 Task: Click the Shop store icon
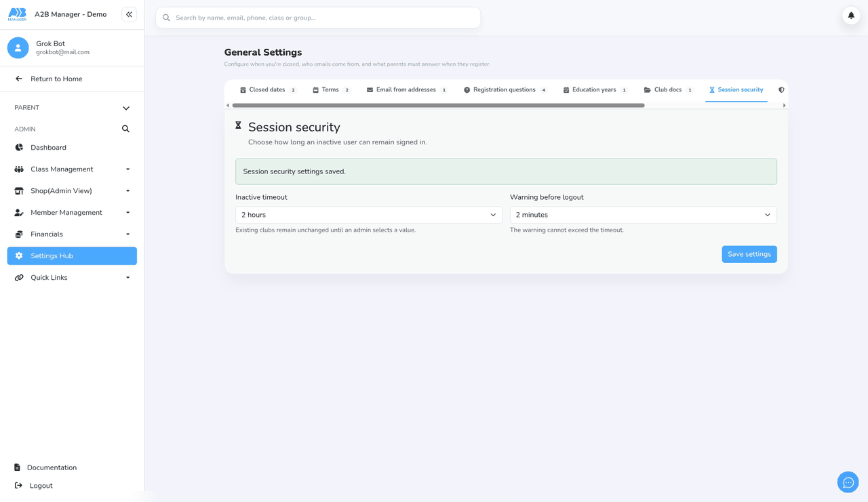tap(19, 191)
